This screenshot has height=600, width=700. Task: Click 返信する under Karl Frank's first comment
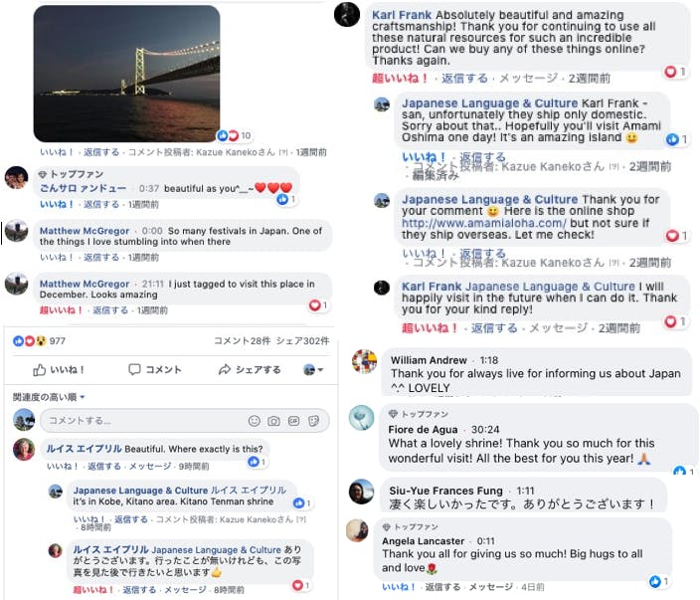click(x=464, y=78)
